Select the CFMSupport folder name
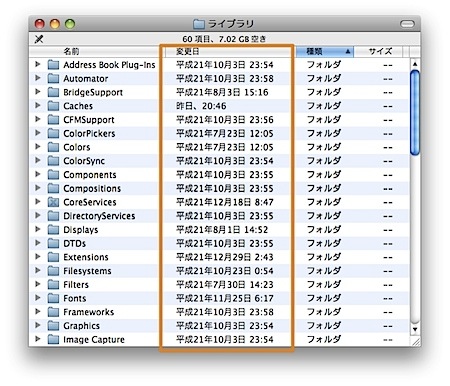Viewport: 450px width, 386px height. [89, 120]
